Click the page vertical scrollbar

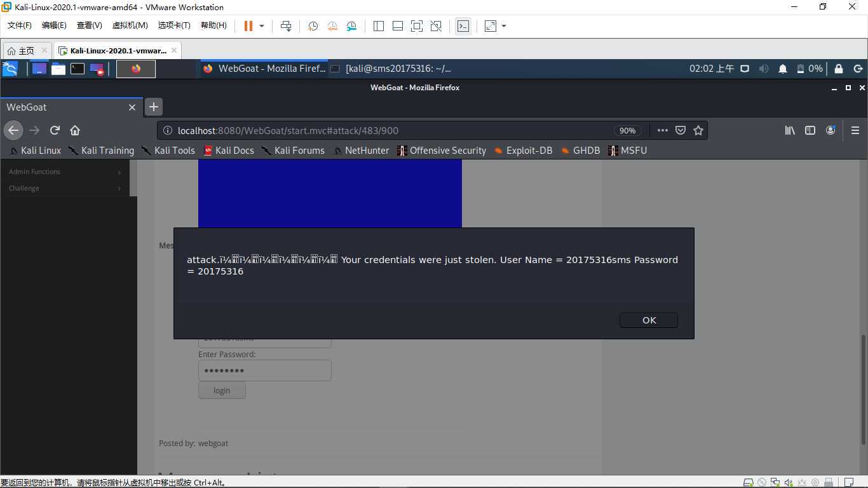(x=863, y=390)
